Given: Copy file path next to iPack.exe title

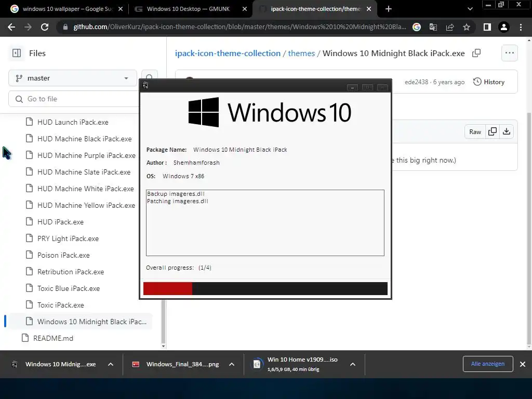Looking at the screenshot, I should pos(476,53).
